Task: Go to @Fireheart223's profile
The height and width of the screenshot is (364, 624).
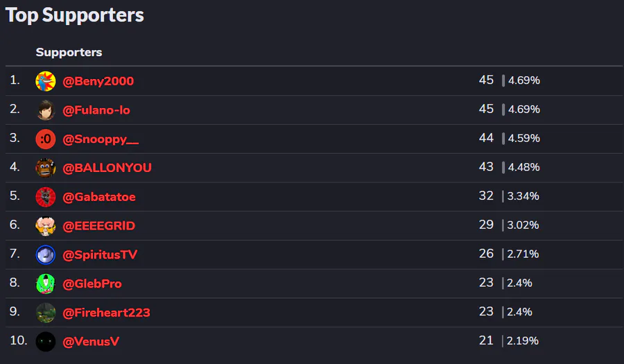Action: (107, 313)
